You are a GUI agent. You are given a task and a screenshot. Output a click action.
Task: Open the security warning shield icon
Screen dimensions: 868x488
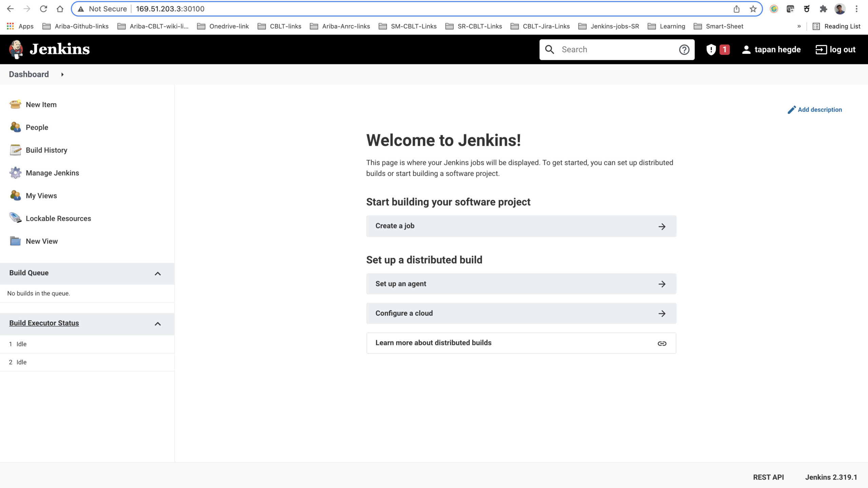click(711, 50)
